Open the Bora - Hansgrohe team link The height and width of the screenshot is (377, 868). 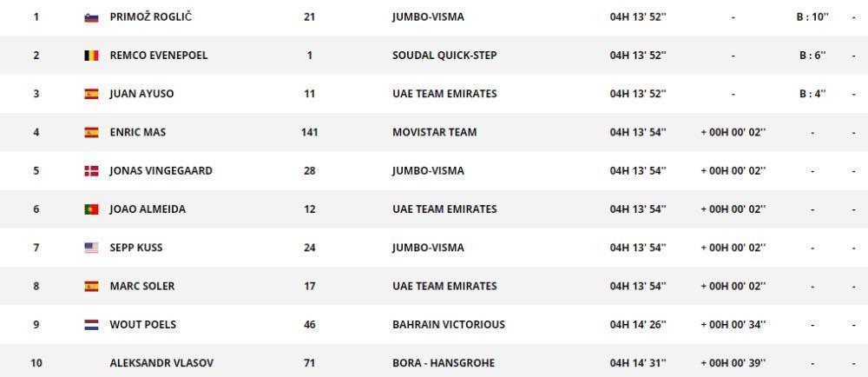(444, 363)
